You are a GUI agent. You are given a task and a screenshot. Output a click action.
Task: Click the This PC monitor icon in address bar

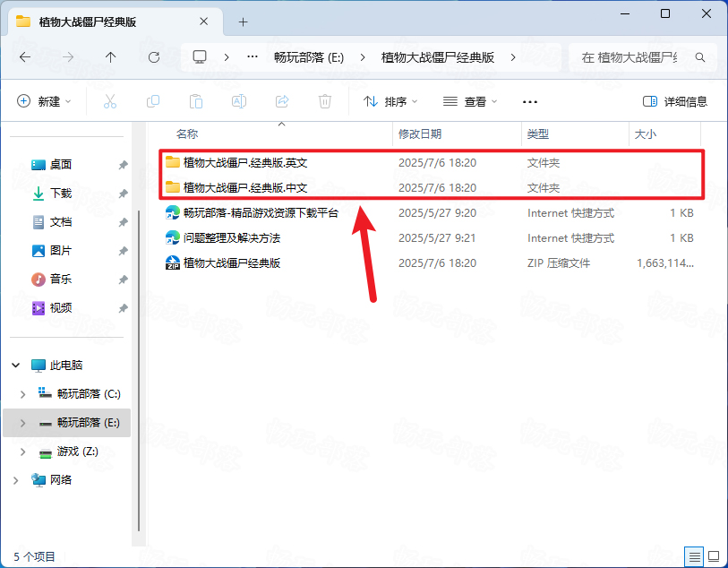200,57
